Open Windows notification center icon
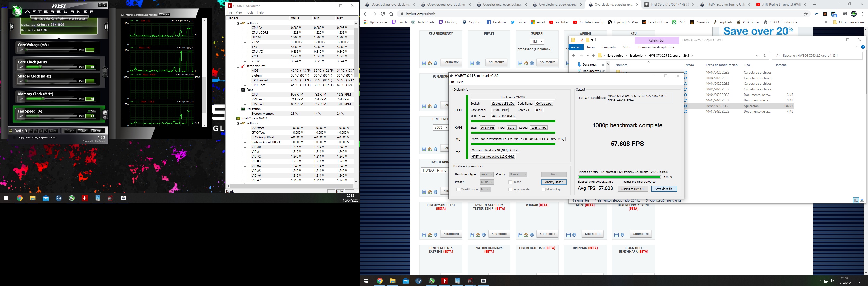The image size is (868, 286). (859, 281)
